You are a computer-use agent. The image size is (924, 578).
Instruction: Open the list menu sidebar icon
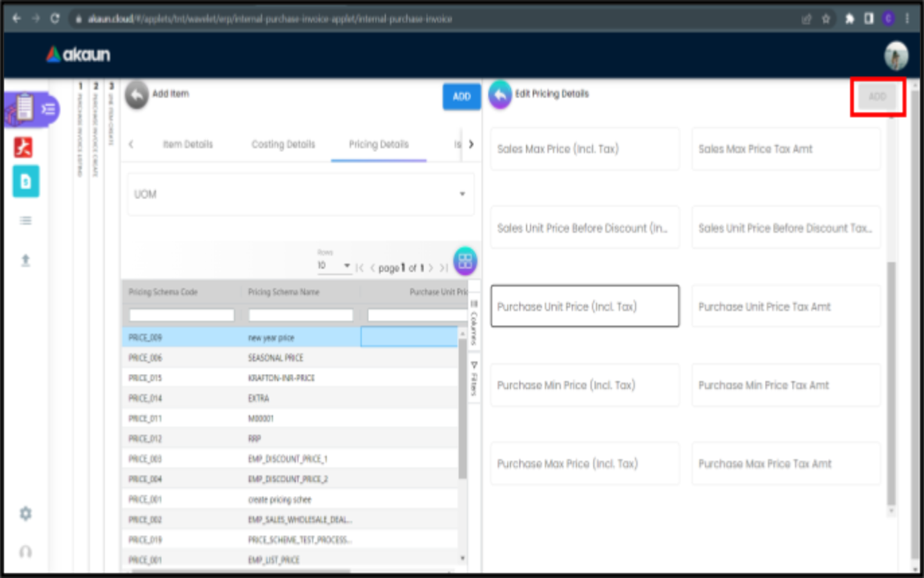pyautogui.click(x=26, y=221)
